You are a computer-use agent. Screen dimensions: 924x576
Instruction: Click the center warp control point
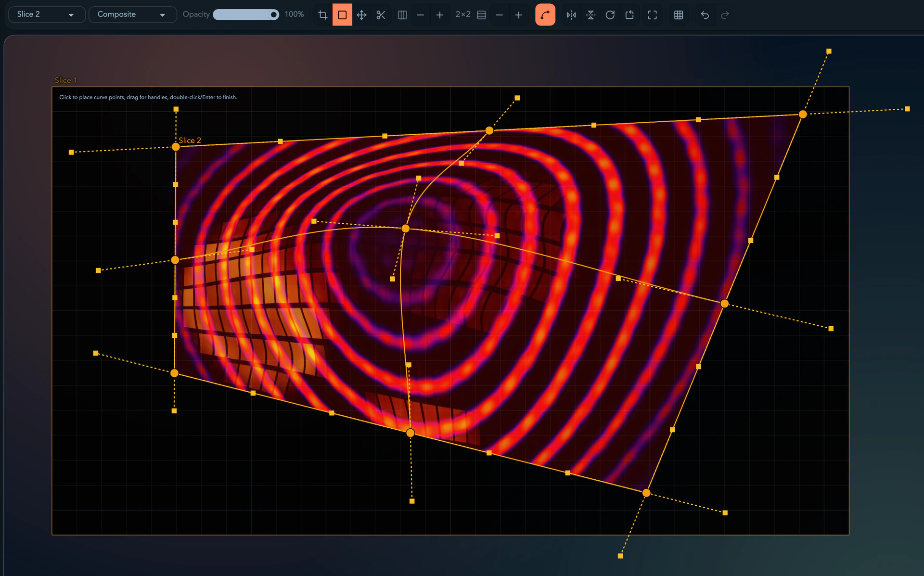[405, 228]
